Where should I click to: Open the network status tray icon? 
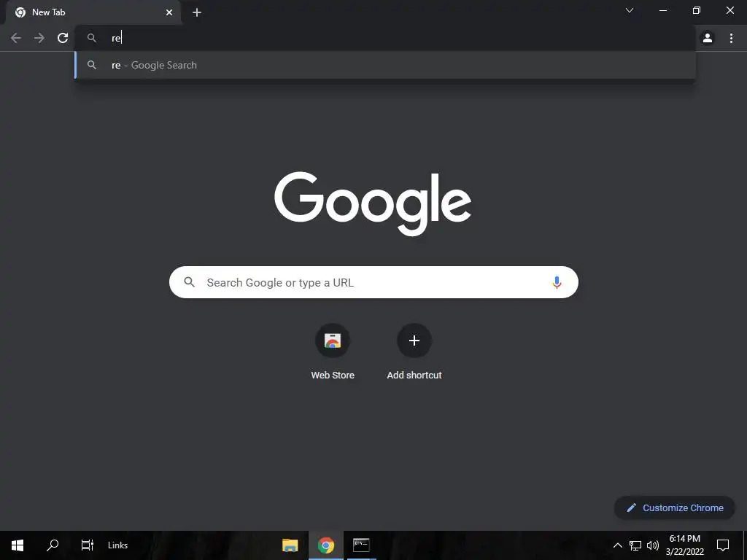[635, 545]
